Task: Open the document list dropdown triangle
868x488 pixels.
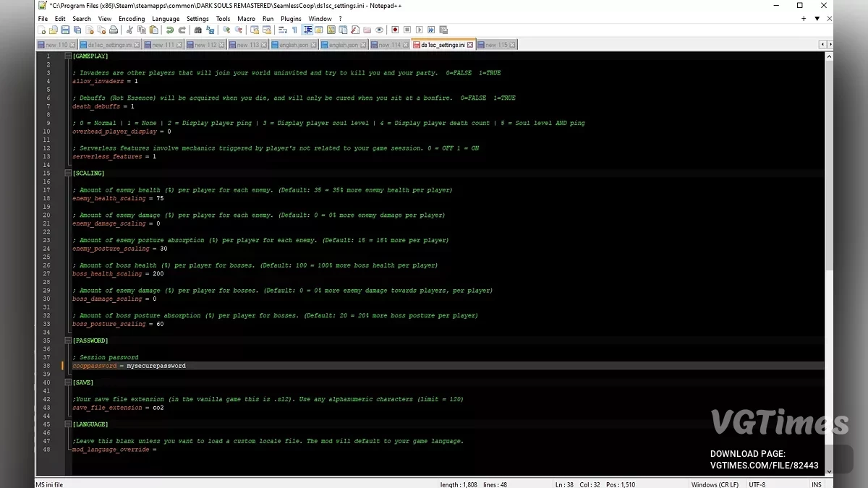Action: pyautogui.click(x=817, y=19)
